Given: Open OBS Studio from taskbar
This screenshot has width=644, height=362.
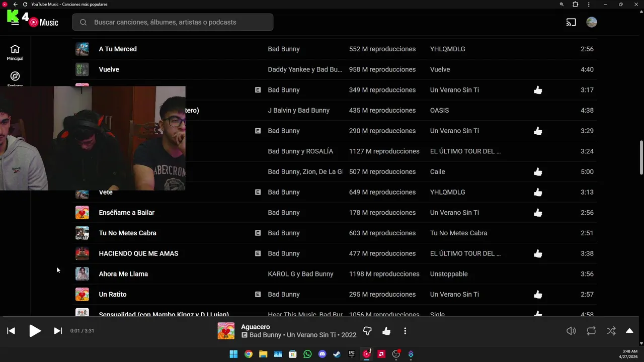Looking at the screenshot, I should point(396,354).
